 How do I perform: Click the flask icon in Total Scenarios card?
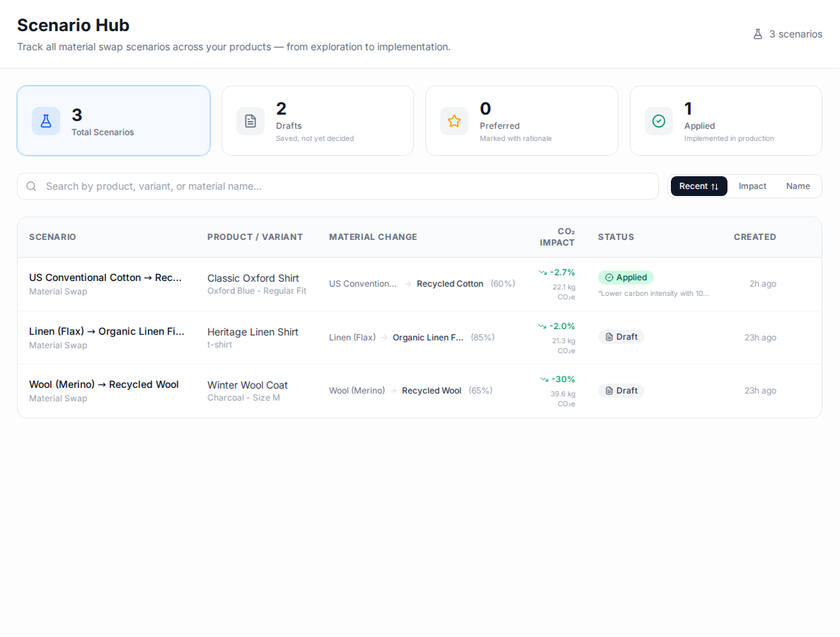coord(46,121)
